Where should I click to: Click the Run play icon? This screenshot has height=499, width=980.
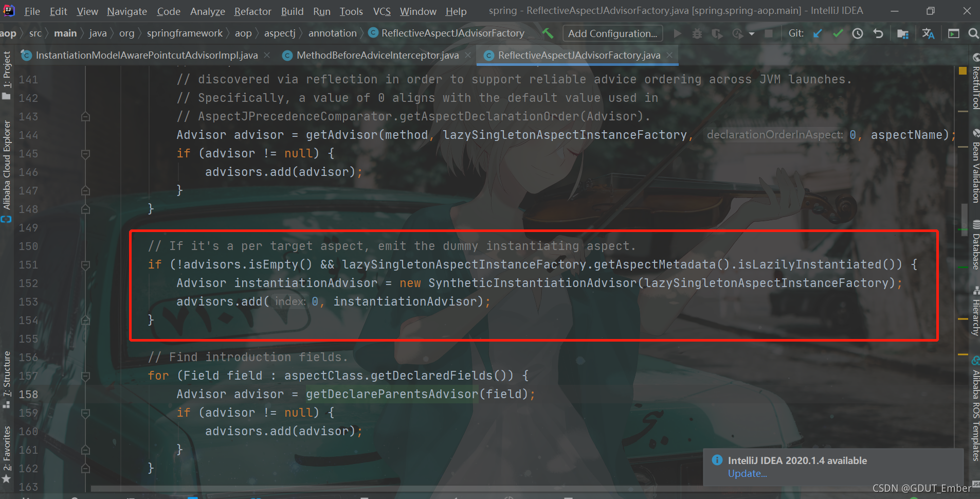pos(677,33)
